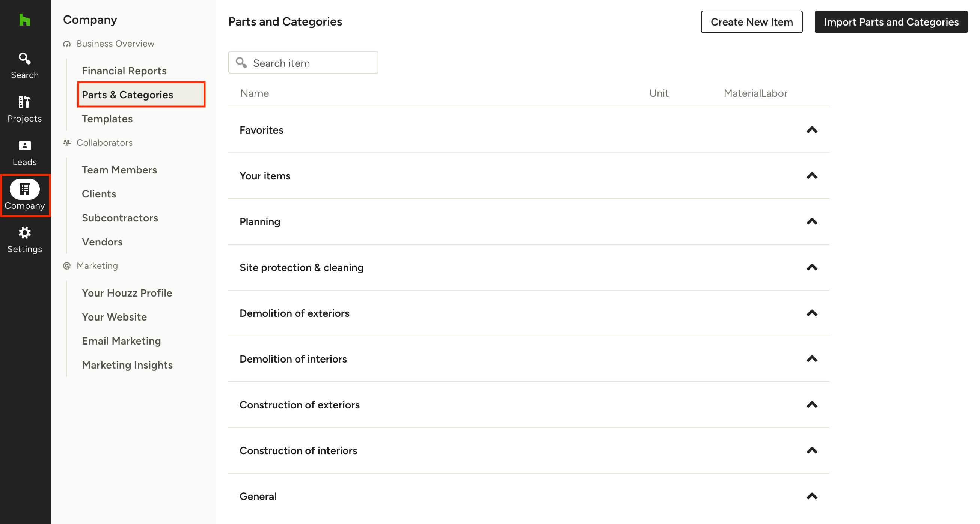Click the Create New Item button
This screenshot has height=524, width=980.
[751, 22]
